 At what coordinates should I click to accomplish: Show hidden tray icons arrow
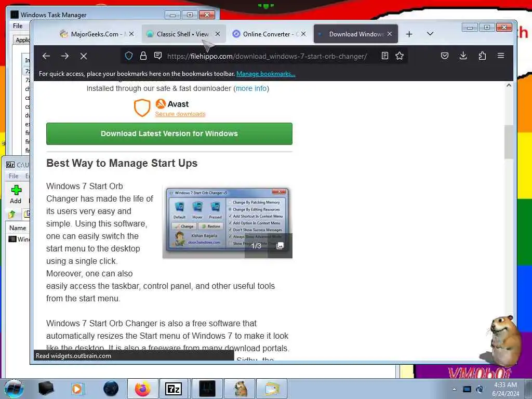454,389
